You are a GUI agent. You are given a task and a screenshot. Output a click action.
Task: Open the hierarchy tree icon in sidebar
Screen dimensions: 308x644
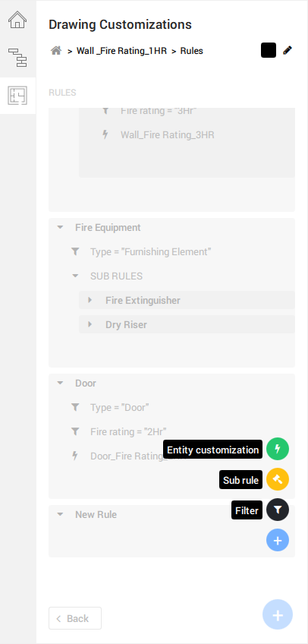click(x=17, y=58)
